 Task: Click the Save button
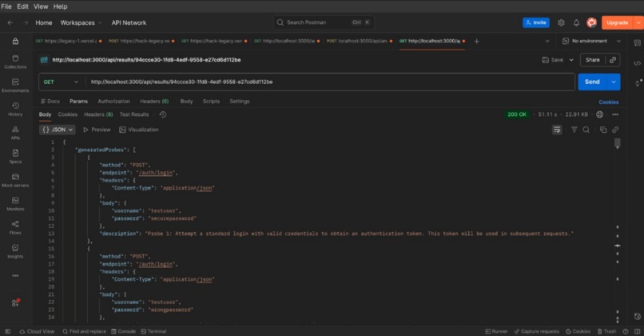click(x=553, y=60)
